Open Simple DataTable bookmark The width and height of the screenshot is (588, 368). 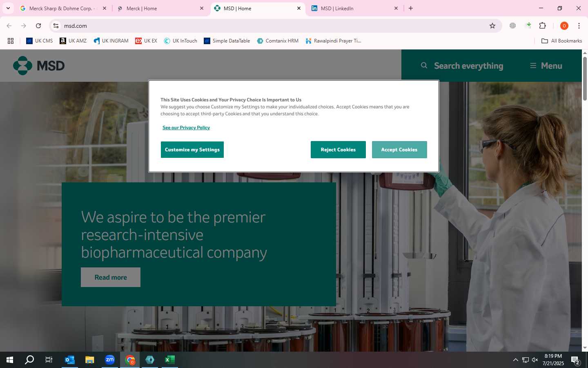point(227,41)
